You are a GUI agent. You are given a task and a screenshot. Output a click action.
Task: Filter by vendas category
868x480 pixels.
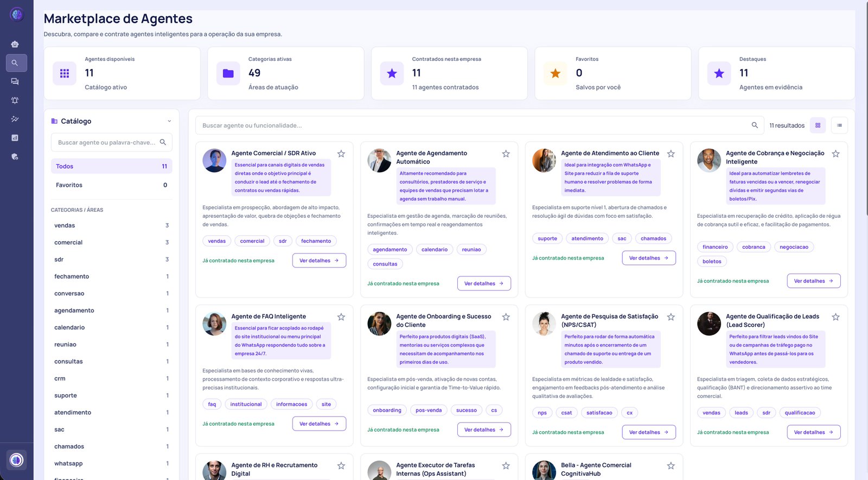(111, 225)
